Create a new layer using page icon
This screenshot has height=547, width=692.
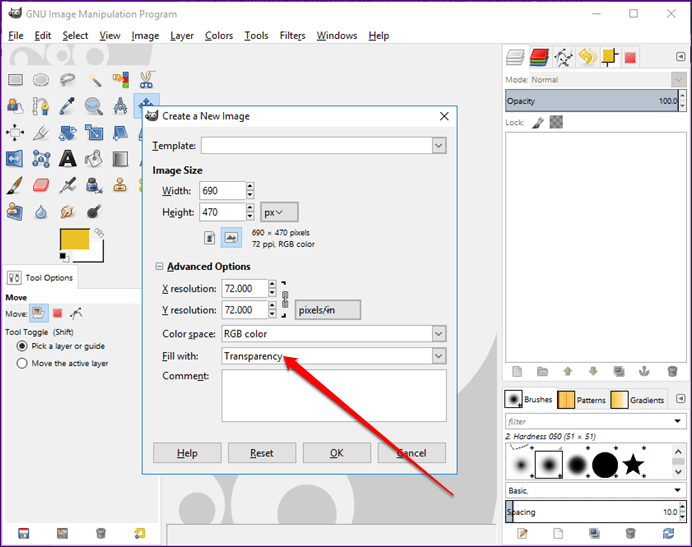click(x=517, y=371)
